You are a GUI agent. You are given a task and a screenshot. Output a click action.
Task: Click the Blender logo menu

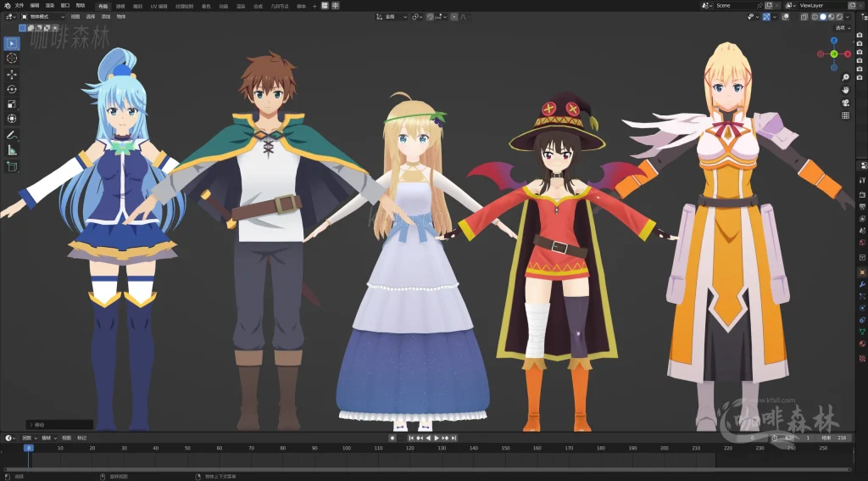tap(8, 6)
